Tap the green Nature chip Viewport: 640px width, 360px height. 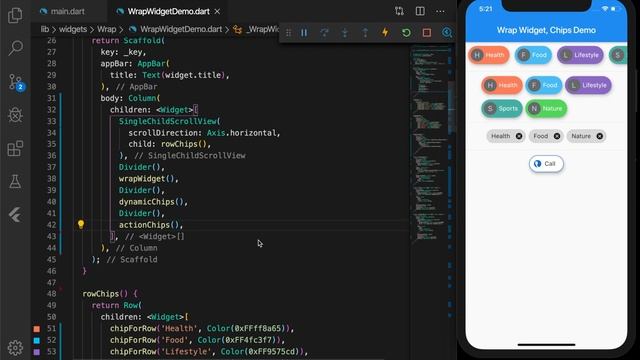point(546,109)
